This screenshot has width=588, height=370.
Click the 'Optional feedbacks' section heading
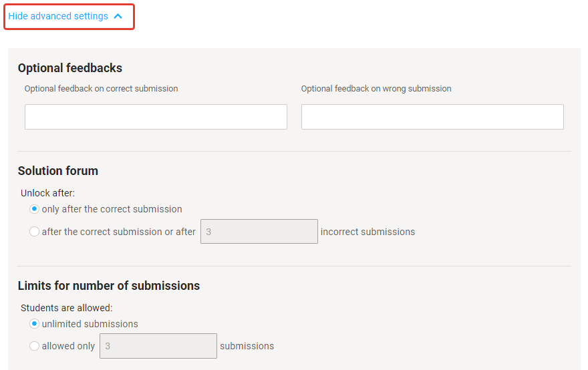pyautogui.click(x=70, y=67)
